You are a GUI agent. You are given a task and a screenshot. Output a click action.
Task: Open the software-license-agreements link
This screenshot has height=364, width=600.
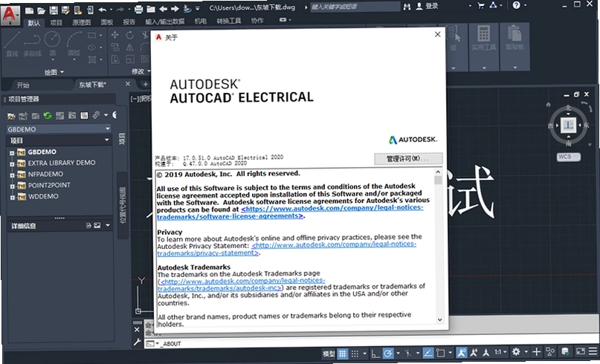point(290,212)
